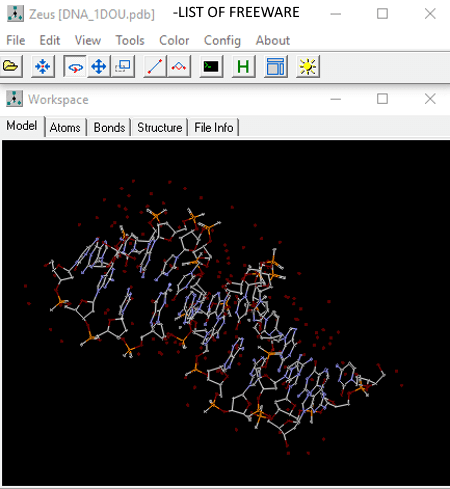Open the View menu

click(x=88, y=40)
